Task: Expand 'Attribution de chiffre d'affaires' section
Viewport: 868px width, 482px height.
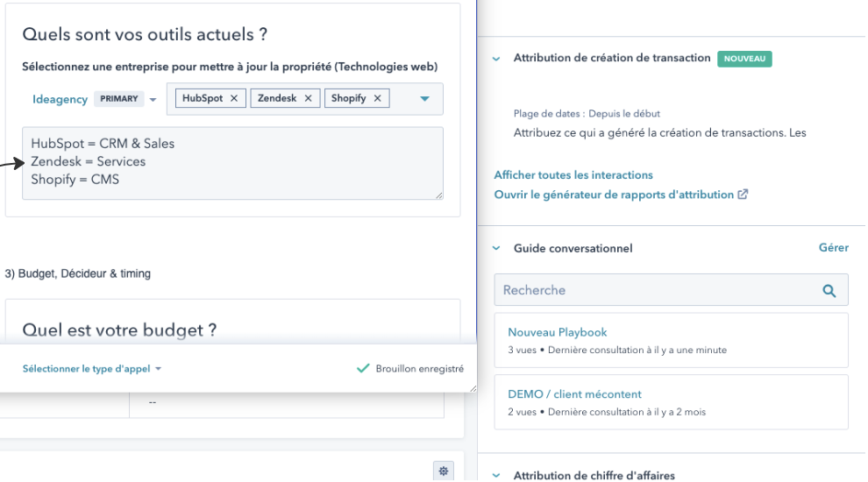Action: 496,475
